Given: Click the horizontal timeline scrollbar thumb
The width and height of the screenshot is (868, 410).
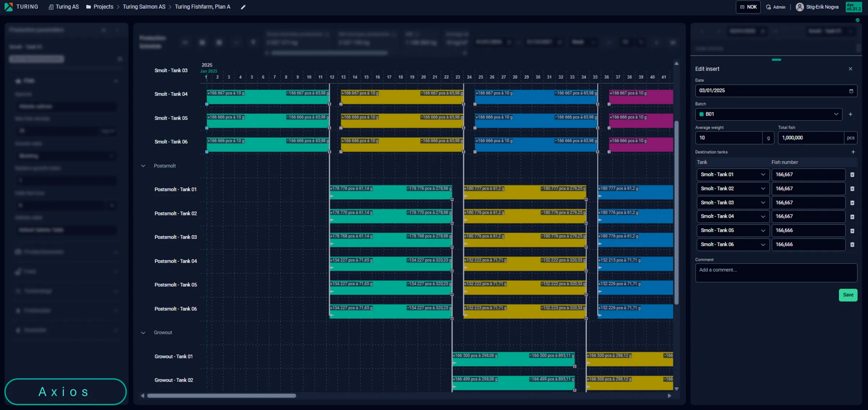Looking at the screenshot, I should [221, 396].
